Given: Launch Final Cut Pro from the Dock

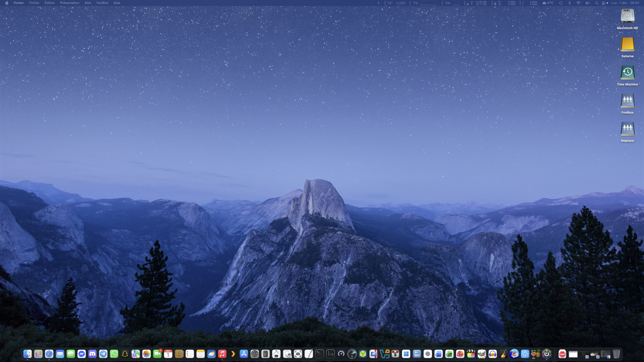Looking at the screenshot, I should (471, 354).
